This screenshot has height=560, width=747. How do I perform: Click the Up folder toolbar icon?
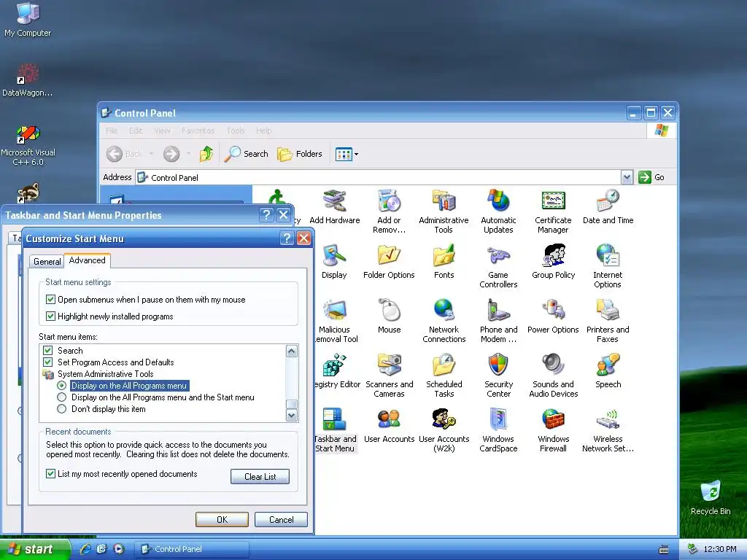point(206,154)
